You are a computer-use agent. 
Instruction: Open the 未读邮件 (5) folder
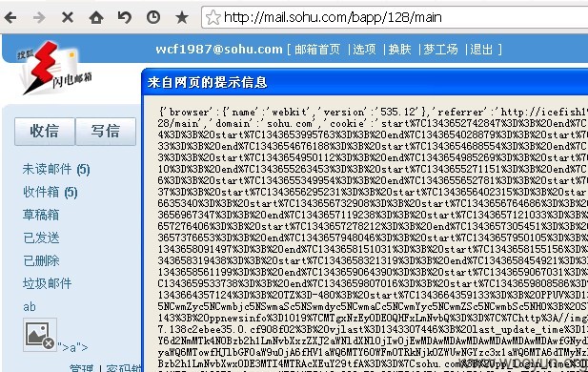tap(56, 169)
